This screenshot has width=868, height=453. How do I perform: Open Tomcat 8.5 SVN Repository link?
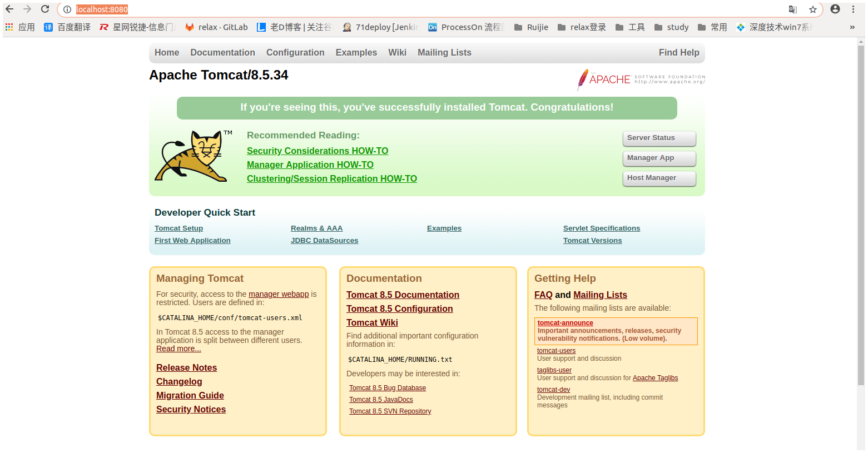(390, 411)
